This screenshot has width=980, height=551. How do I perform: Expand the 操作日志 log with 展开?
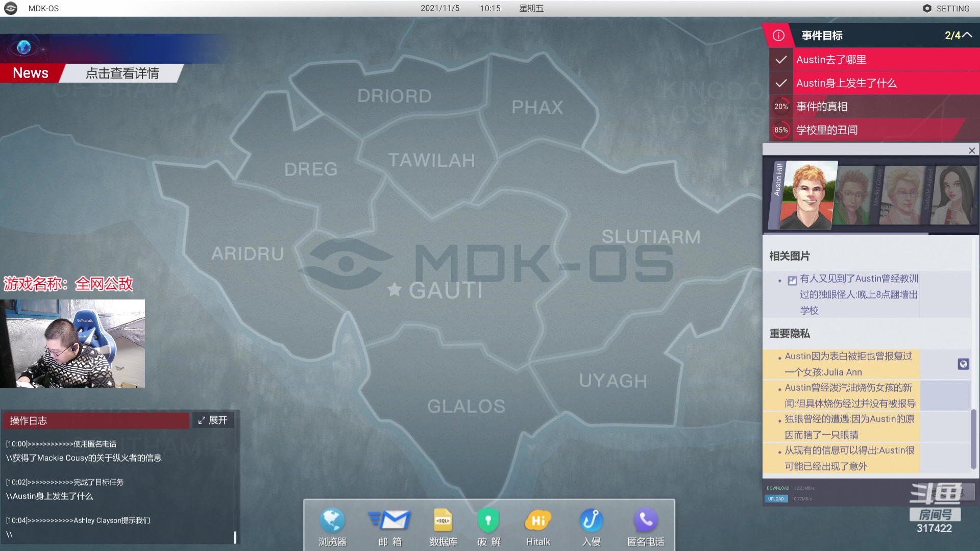213,420
